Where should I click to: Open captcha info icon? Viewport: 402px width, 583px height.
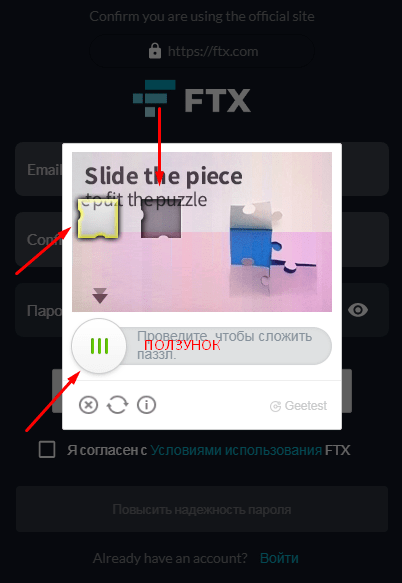pos(147,405)
